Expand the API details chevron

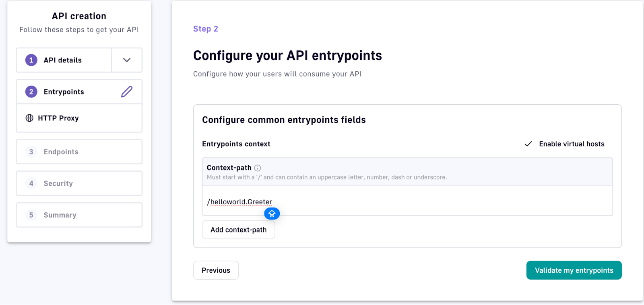click(x=127, y=60)
